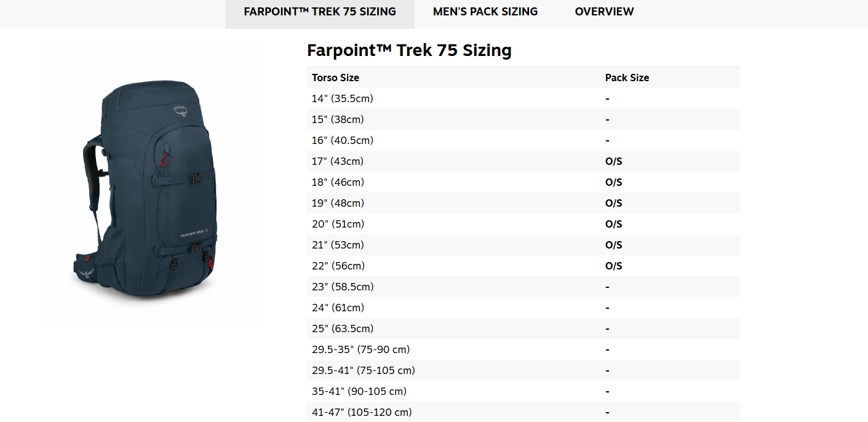Select the 23" (58.5cm) torso size row

coord(343,287)
